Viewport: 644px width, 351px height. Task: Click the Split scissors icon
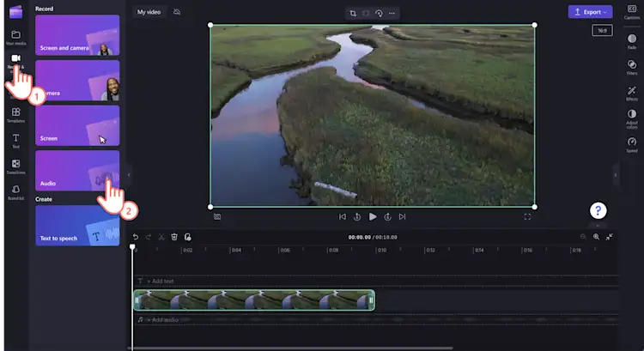pyautogui.click(x=161, y=237)
